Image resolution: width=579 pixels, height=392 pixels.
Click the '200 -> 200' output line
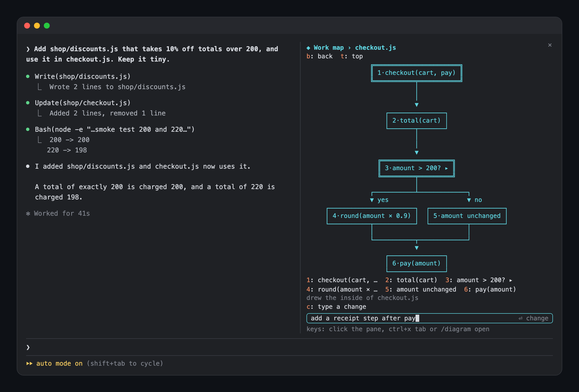click(x=69, y=140)
